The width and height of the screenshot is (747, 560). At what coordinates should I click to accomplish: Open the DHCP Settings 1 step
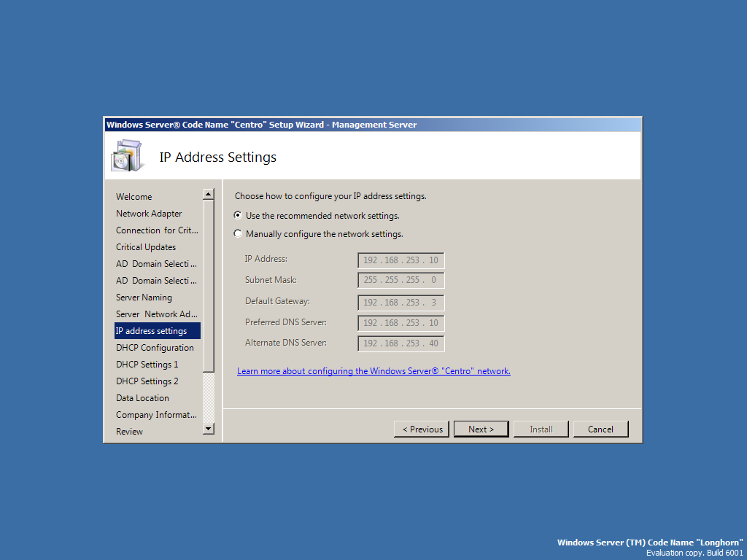pyautogui.click(x=147, y=365)
